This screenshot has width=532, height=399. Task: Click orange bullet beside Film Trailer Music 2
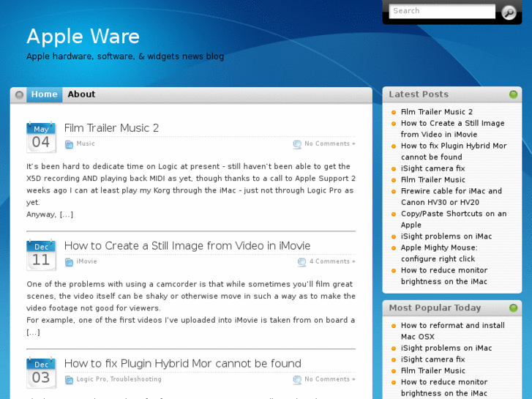[x=394, y=113]
